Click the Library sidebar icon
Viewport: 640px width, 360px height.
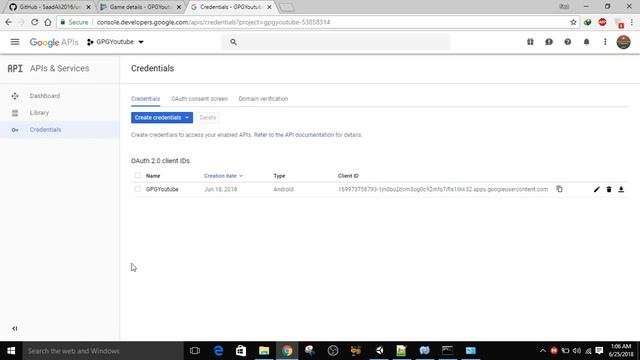(15, 113)
